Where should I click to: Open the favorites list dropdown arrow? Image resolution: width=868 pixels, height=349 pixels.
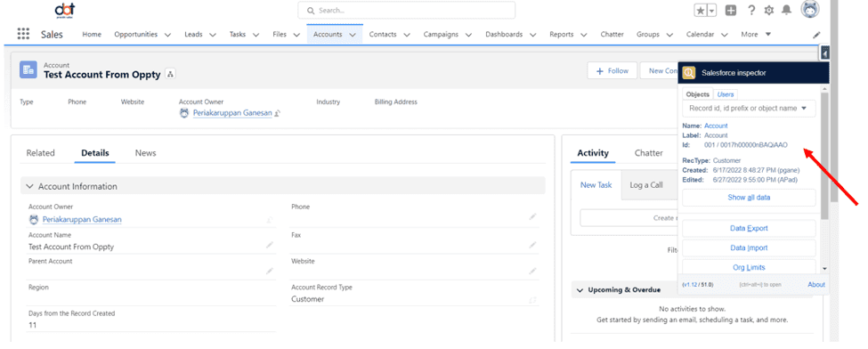pos(711,10)
